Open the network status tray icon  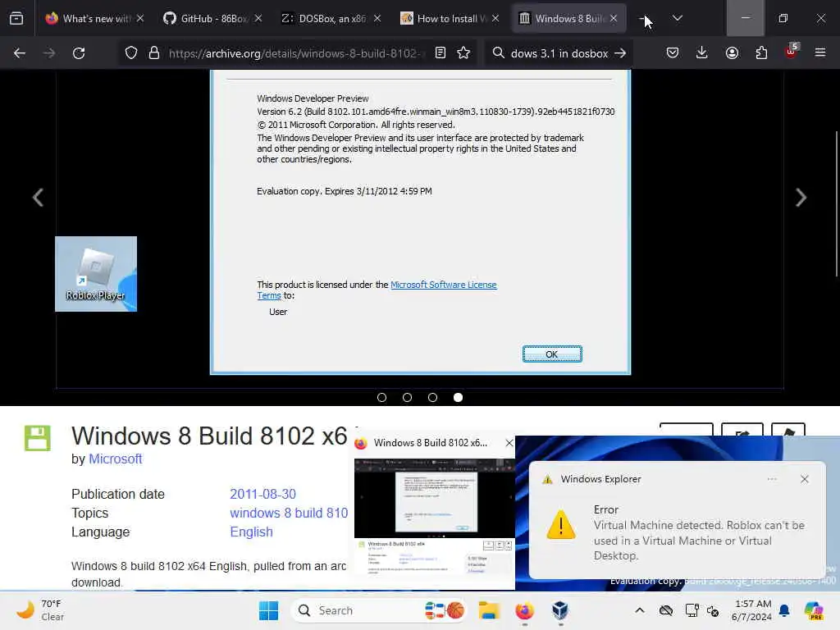(692, 610)
